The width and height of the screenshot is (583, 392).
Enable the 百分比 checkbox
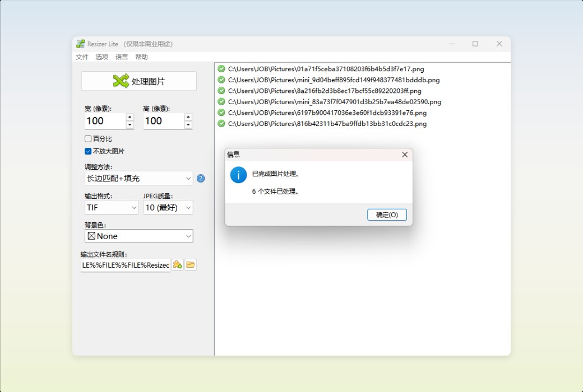tap(88, 138)
